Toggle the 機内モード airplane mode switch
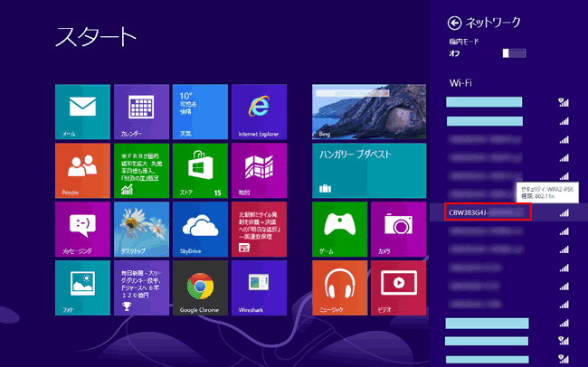Image resolution: width=588 pixels, height=367 pixels. (514, 53)
